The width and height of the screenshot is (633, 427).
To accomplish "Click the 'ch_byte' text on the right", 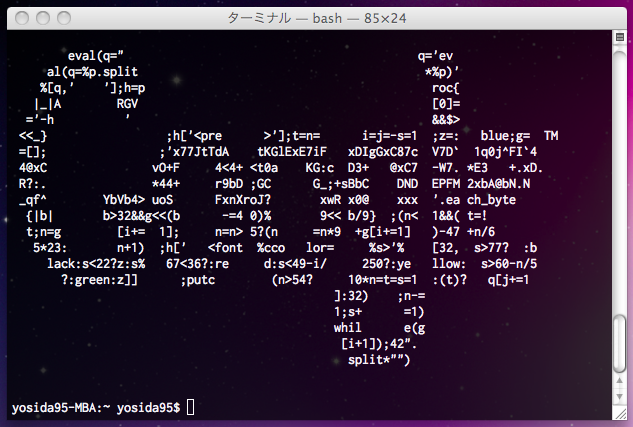I will click(x=490, y=198).
